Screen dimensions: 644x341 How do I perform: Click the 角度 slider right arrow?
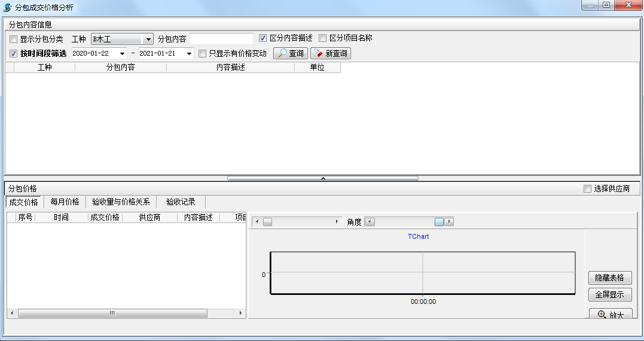[x=449, y=222]
